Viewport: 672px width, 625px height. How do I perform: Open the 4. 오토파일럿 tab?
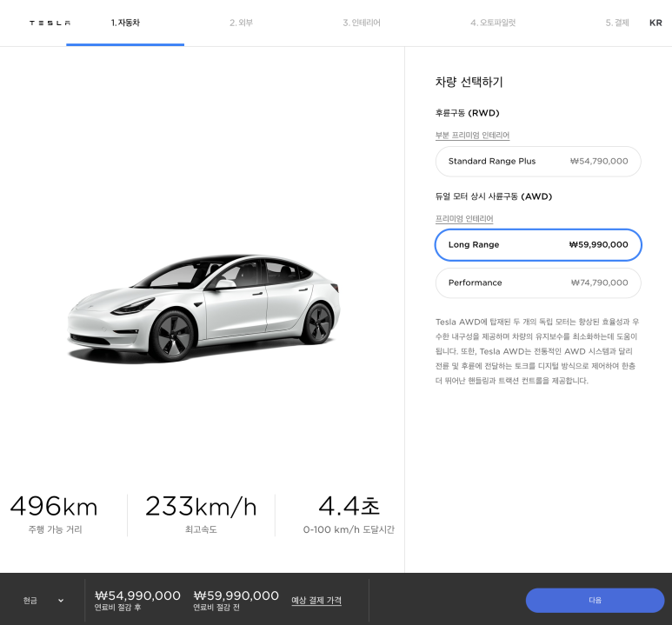click(493, 23)
